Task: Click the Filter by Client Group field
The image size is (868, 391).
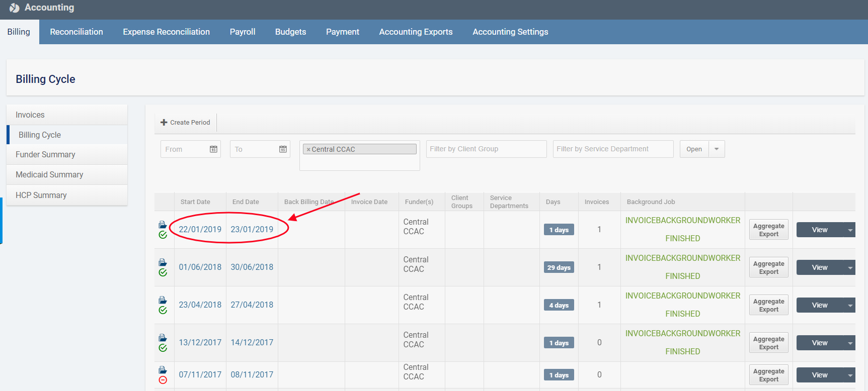Action: [486, 149]
